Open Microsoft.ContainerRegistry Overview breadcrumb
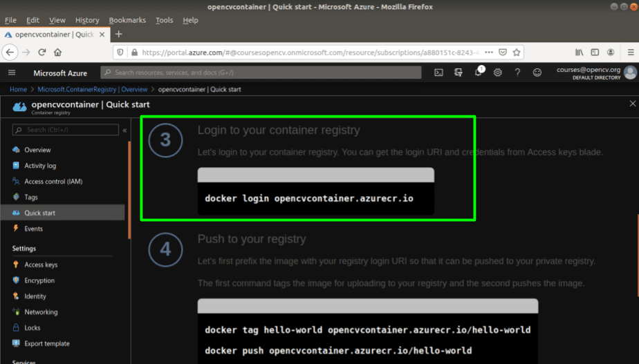Screen dimensions: 639x364 [x=93, y=89]
